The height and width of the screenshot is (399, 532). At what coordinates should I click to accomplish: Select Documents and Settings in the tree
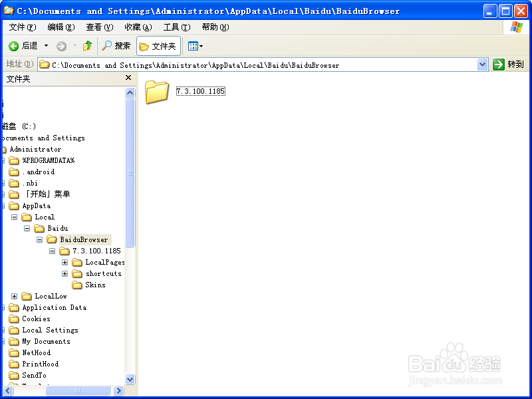43,138
